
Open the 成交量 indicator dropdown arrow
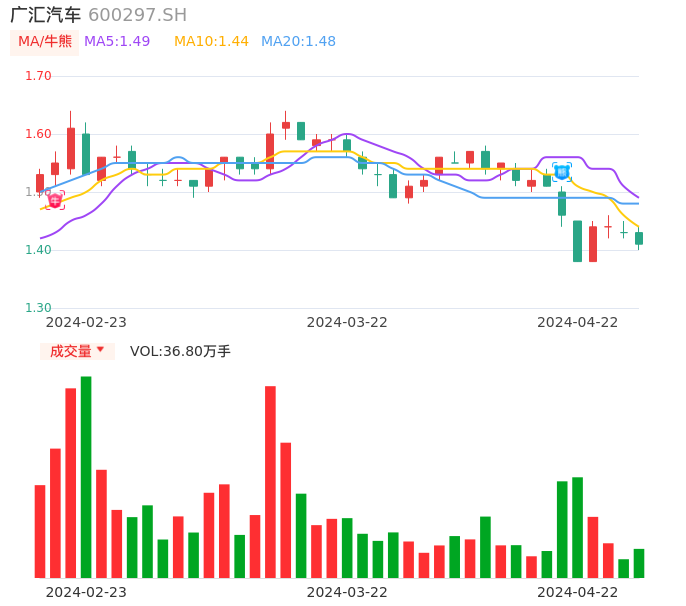(x=100, y=350)
